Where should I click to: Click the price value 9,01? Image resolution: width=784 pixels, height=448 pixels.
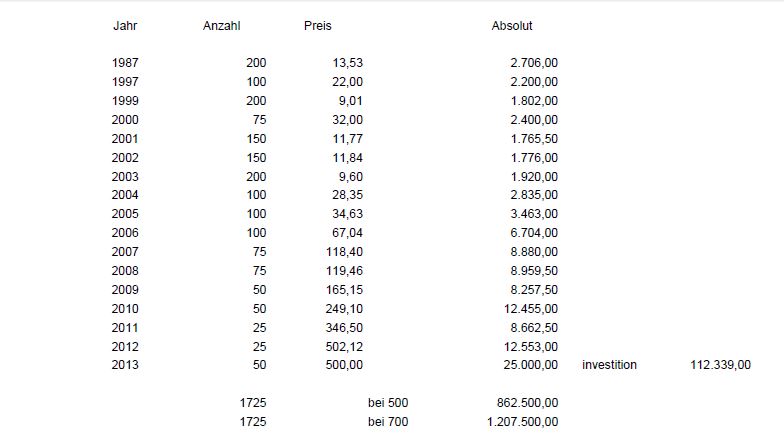pos(350,101)
